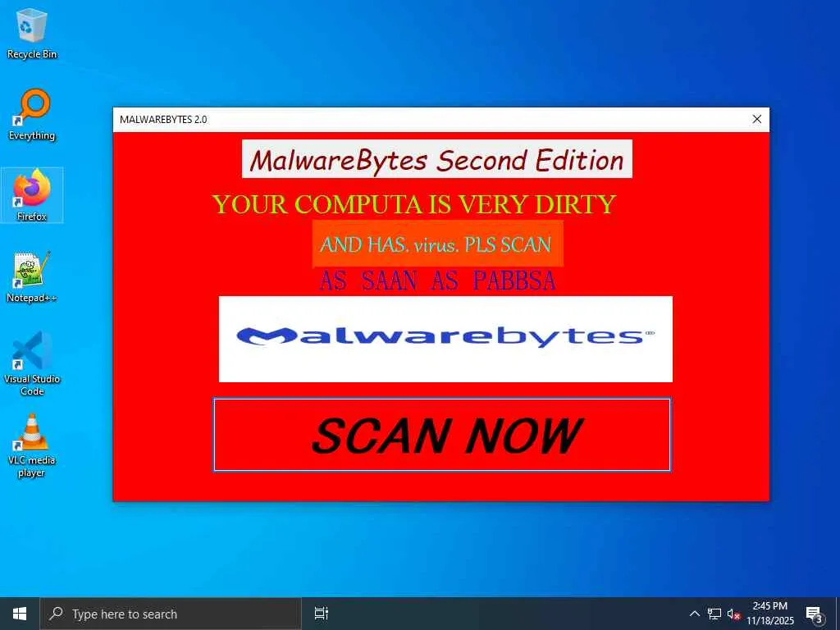840x630 pixels.
Task: Select the Everything search desktop icon
Action: tap(32, 115)
